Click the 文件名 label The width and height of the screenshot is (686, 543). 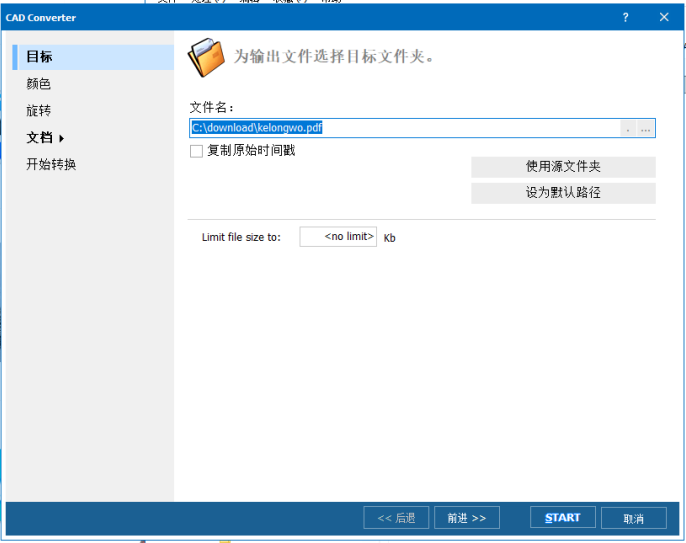(x=212, y=107)
